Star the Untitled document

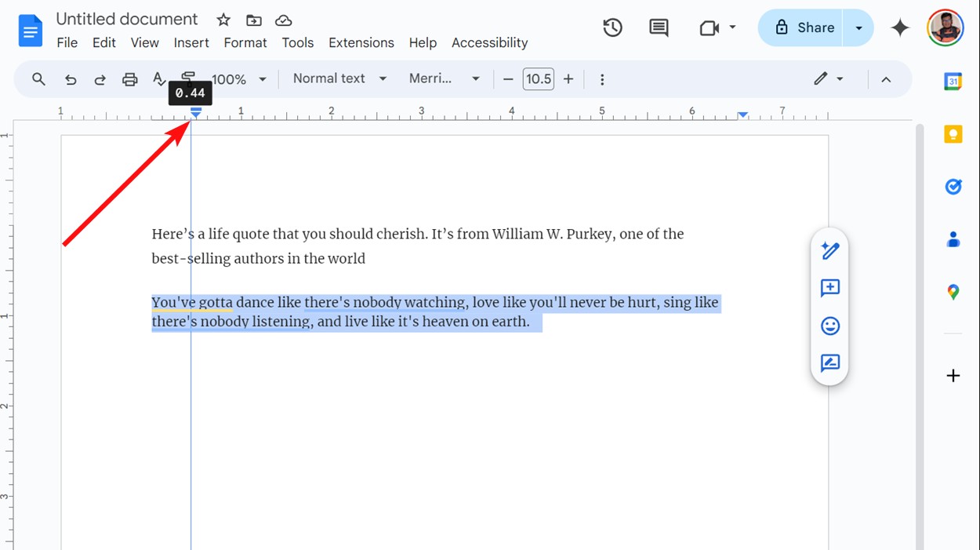[223, 19]
